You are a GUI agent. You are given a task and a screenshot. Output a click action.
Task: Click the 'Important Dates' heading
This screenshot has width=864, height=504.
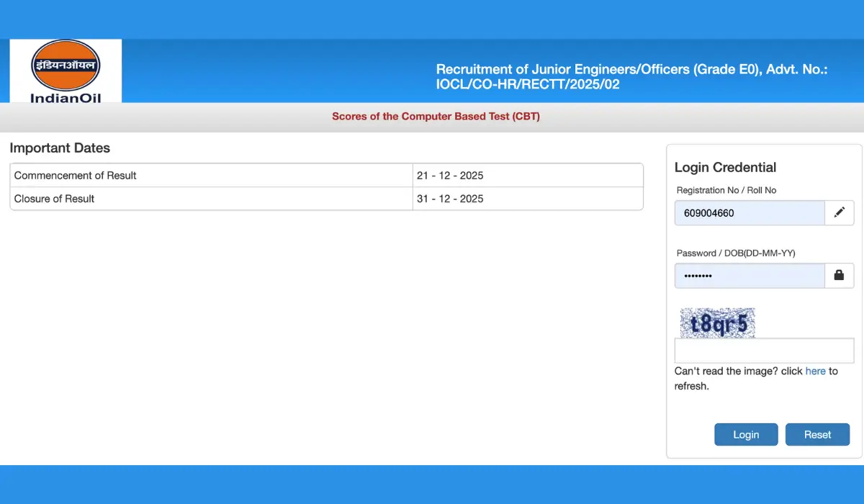point(60,148)
